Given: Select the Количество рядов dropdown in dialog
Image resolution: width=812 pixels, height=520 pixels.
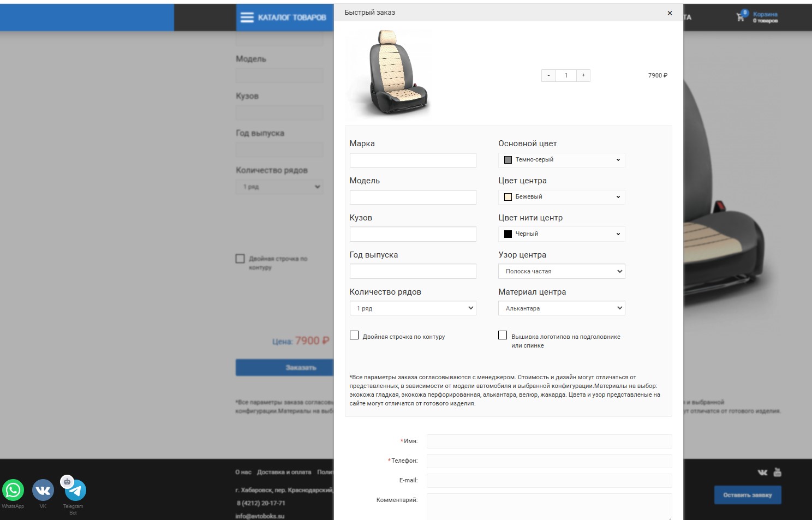Looking at the screenshot, I should (413, 308).
